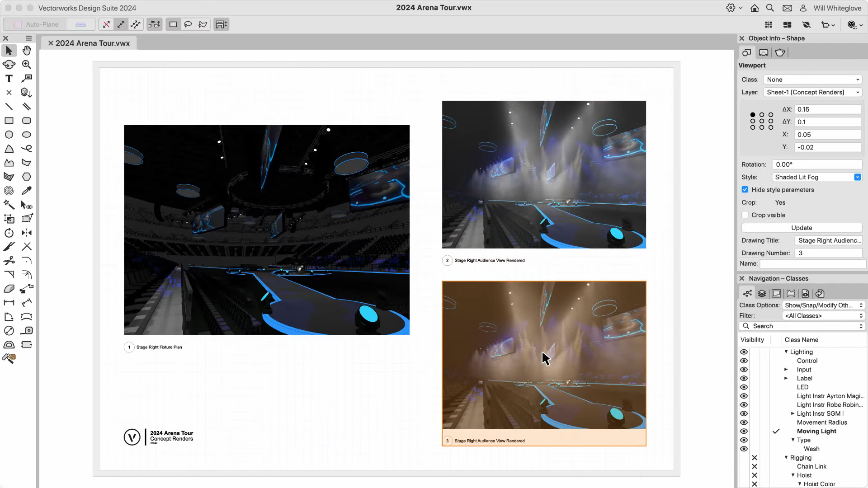Select the Text tool

pyautogui.click(x=9, y=79)
